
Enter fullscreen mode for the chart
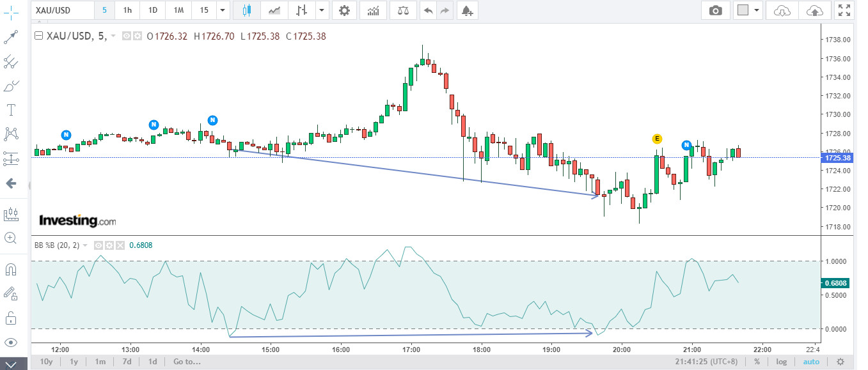(x=844, y=10)
